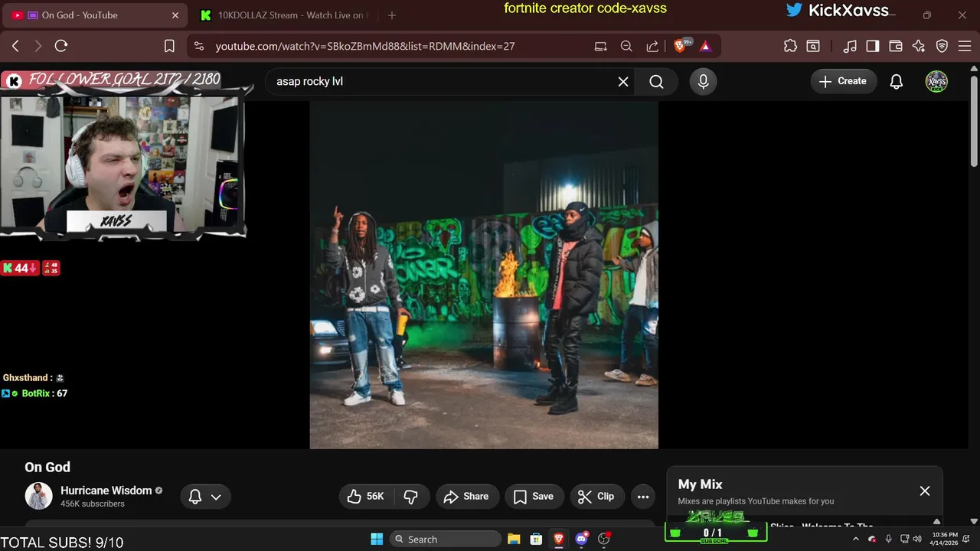Image resolution: width=980 pixels, height=551 pixels.
Task: Open the Brave main hamburger menu
Action: click(x=964, y=46)
